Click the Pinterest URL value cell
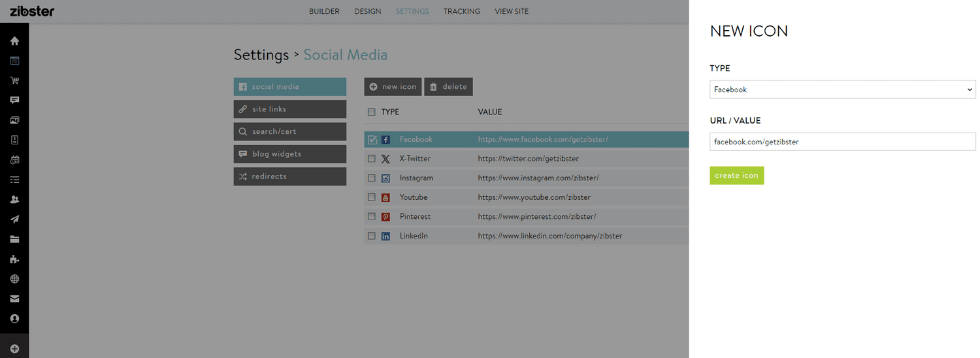Screen dimensions: 980x358 [537, 216]
